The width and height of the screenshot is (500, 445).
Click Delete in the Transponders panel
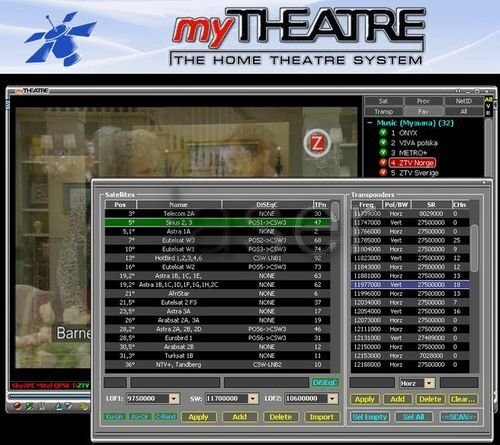coord(430,399)
